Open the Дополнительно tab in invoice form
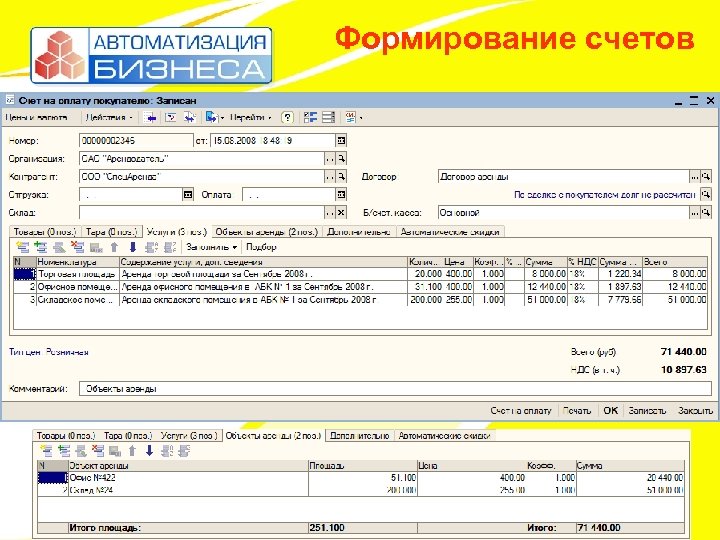Image resolution: width=720 pixels, height=540 pixels. tap(359, 232)
